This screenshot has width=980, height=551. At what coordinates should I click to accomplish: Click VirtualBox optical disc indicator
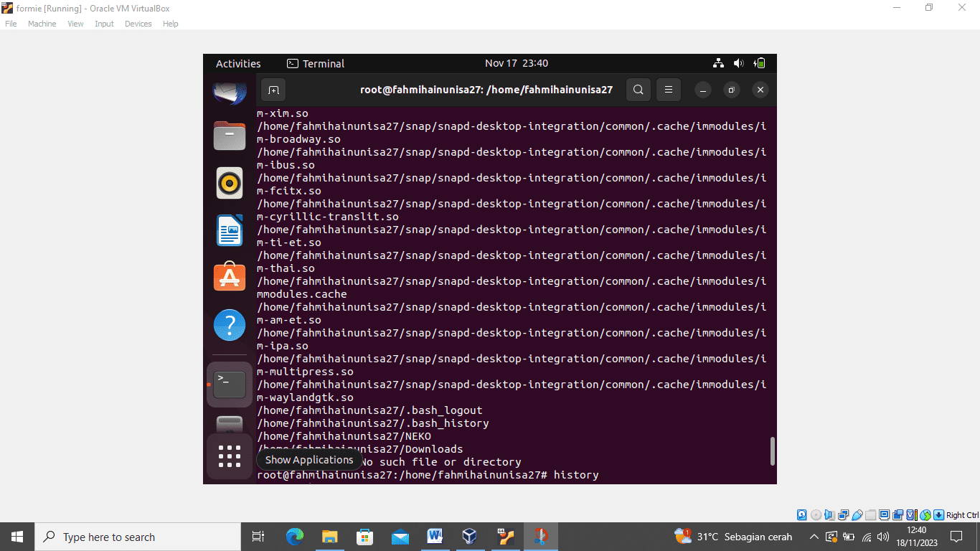pyautogui.click(x=816, y=515)
